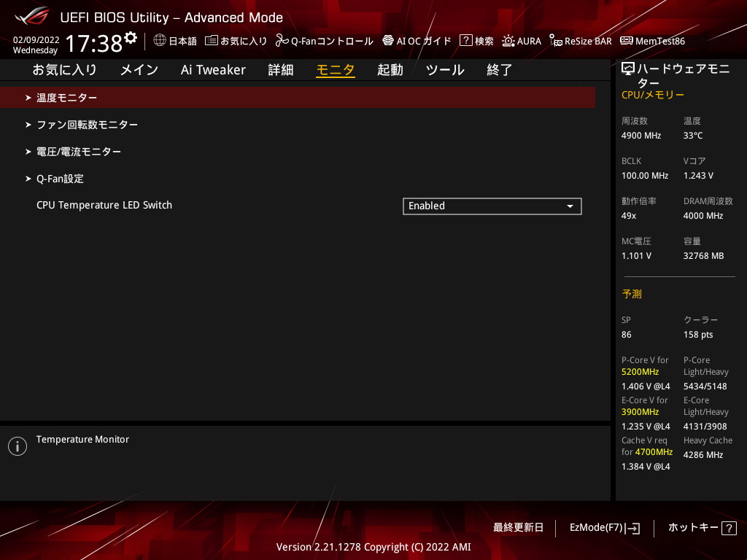
Task: Select the モニタ tab
Action: coord(336,70)
